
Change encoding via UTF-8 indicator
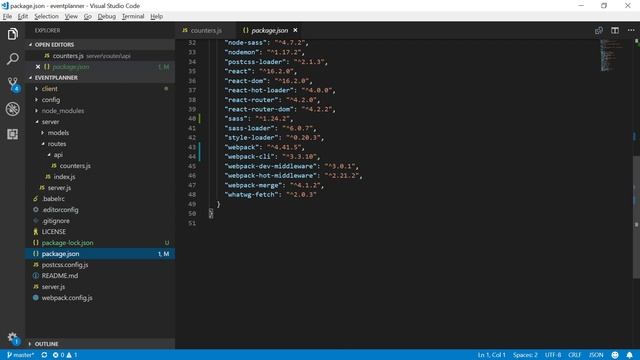point(553,355)
